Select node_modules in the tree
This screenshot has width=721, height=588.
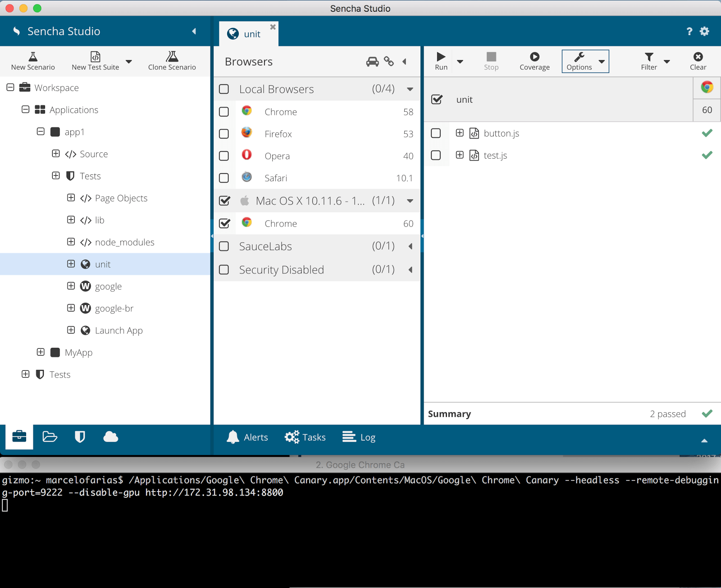pyautogui.click(x=125, y=242)
